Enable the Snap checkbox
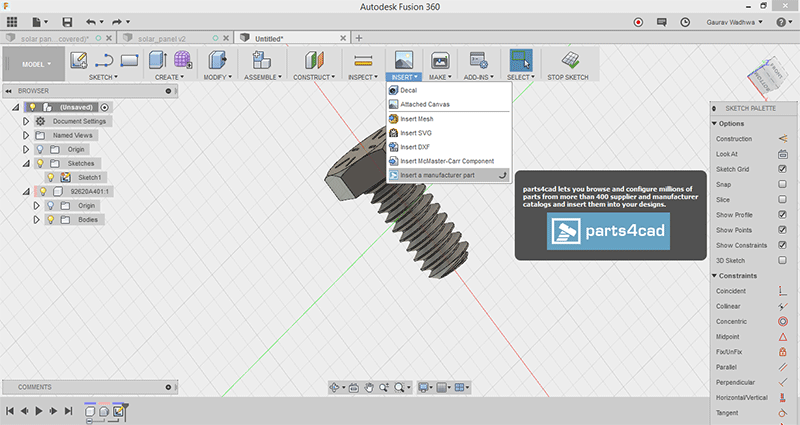The height and width of the screenshot is (425, 800). click(x=782, y=184)
